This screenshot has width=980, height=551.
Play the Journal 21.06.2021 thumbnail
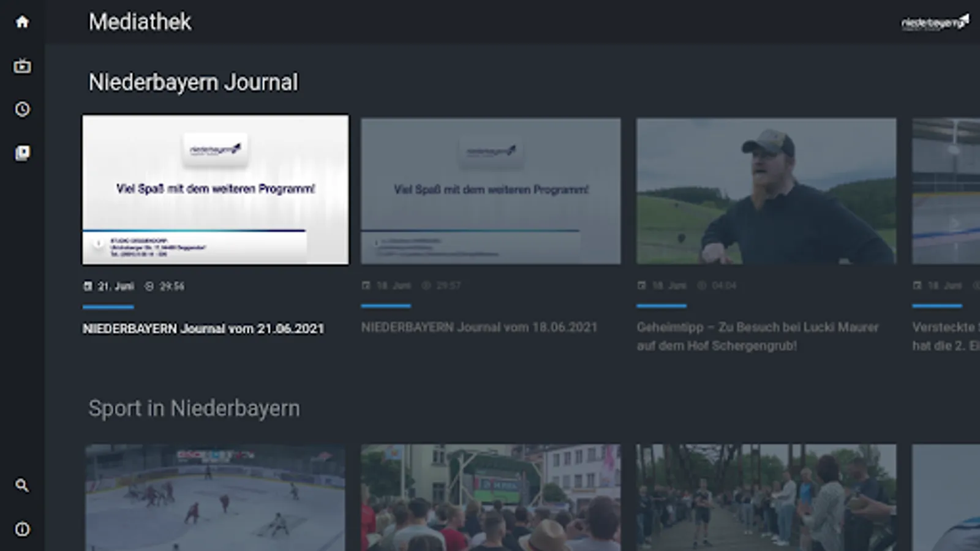pos(216,190)
